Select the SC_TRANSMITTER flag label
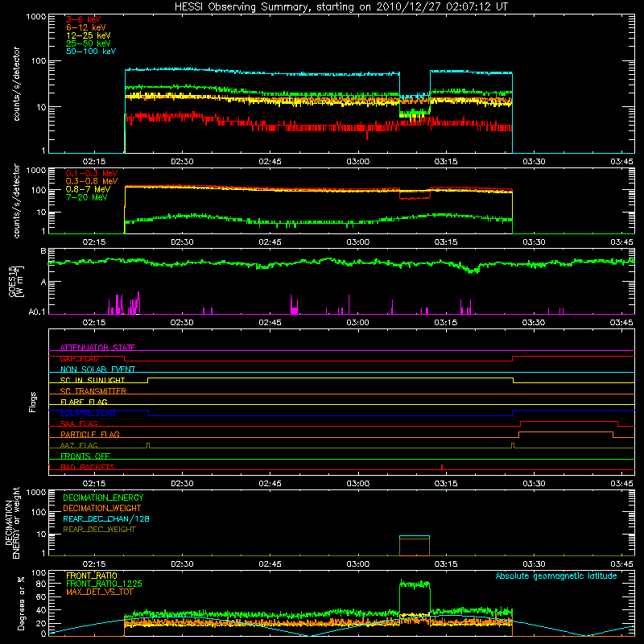Viewport: 644px width, 644px height. click(93, 391)
